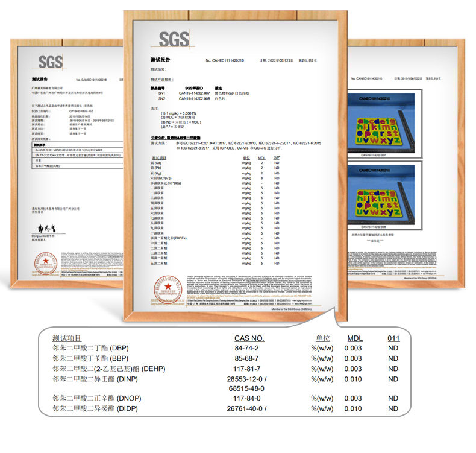The width and height of the screenshot is (476, 453).
Task: Select 邻苯二甲酸二异癸酯 (DIDP) row name
Action: click(95, 408)
